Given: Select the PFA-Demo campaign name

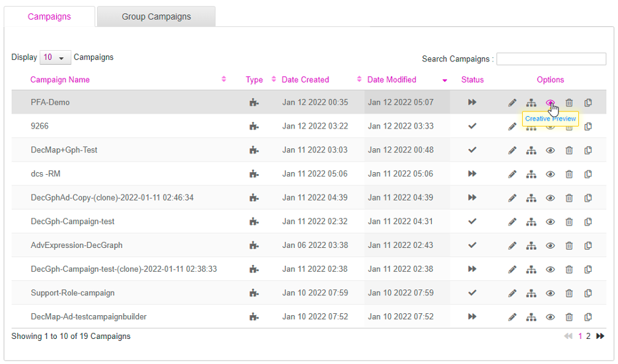Looking at the screenshot, I should coord(50,102).
